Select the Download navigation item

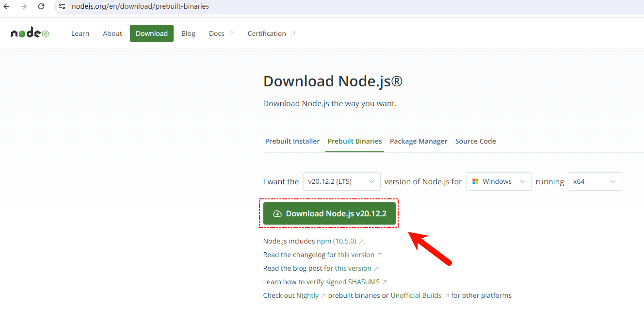(152, 33)
